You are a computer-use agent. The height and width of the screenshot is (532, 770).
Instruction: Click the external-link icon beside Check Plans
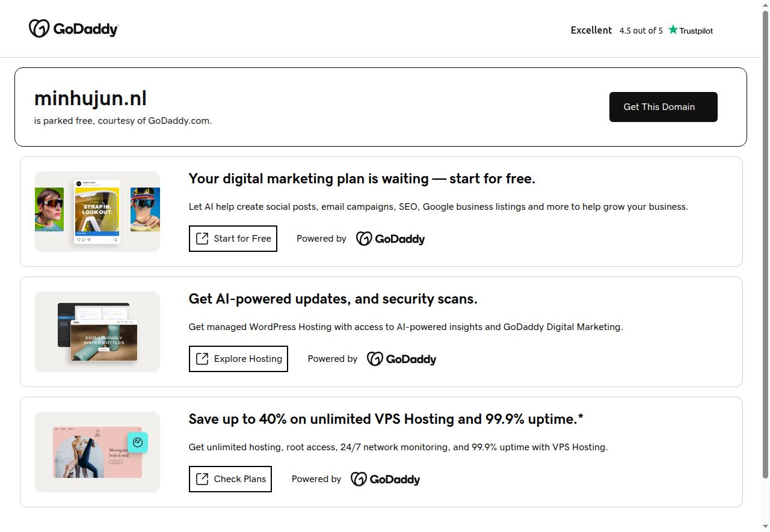click(x=202, y=479)
